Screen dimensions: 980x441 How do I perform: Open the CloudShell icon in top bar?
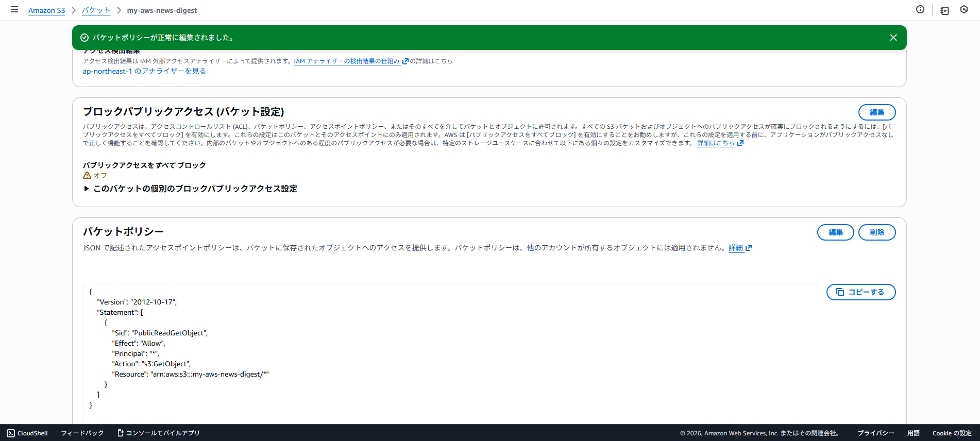pos(944,10)
